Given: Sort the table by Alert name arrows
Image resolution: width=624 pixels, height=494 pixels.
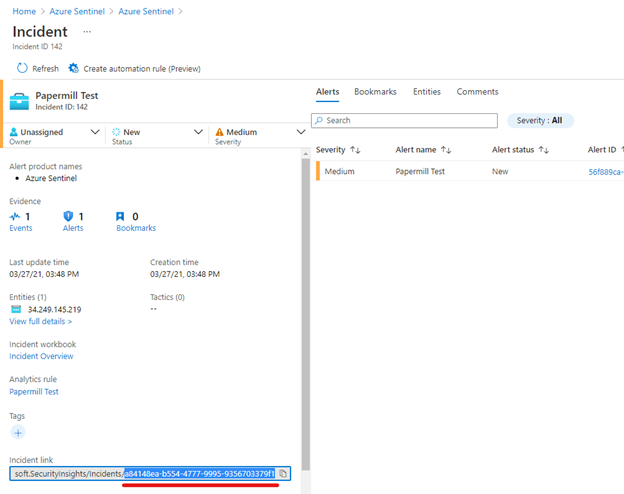Looking at the screenshot, I should click(x=446, y=150).
